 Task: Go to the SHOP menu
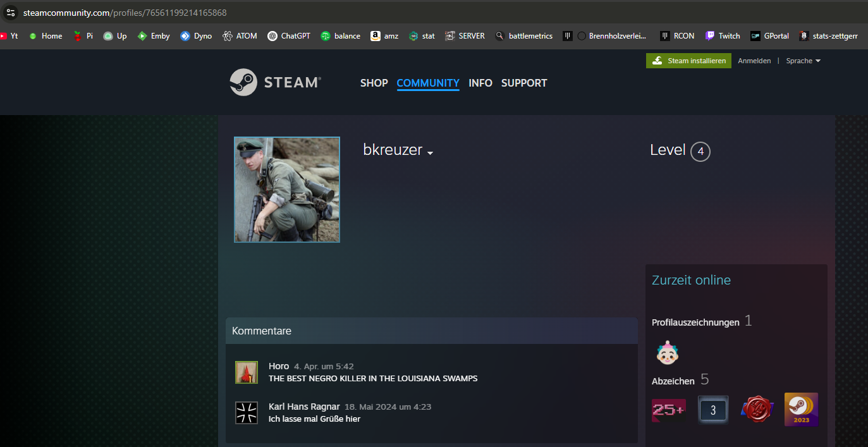[x=374, y=83]
